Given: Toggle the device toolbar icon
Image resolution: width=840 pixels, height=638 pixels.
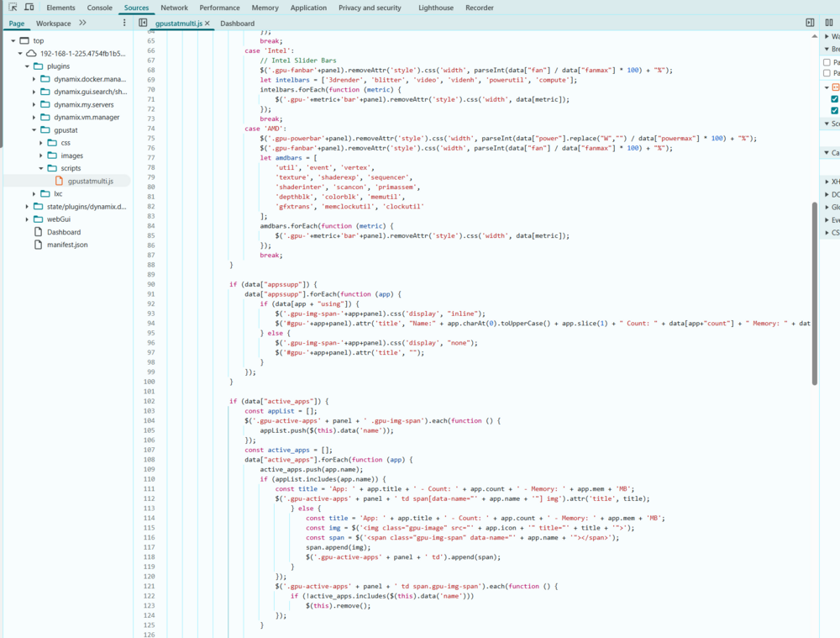Looking at the screenshot, I should pyautogui.click(x=29, y=8).
